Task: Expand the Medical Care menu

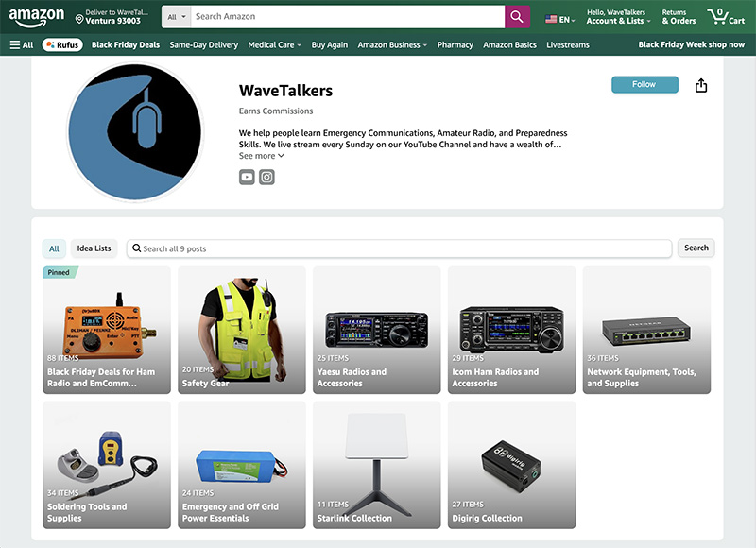Action: [x=274, y=44]
